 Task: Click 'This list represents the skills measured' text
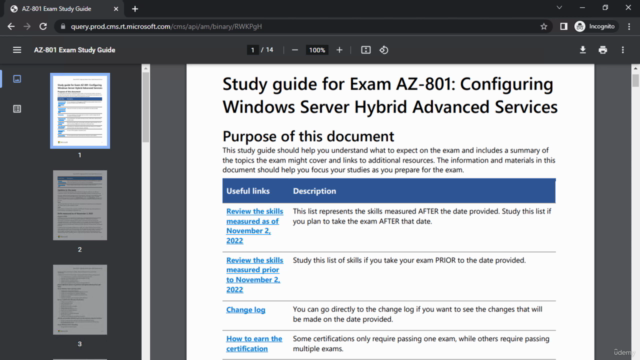point(422,216)
